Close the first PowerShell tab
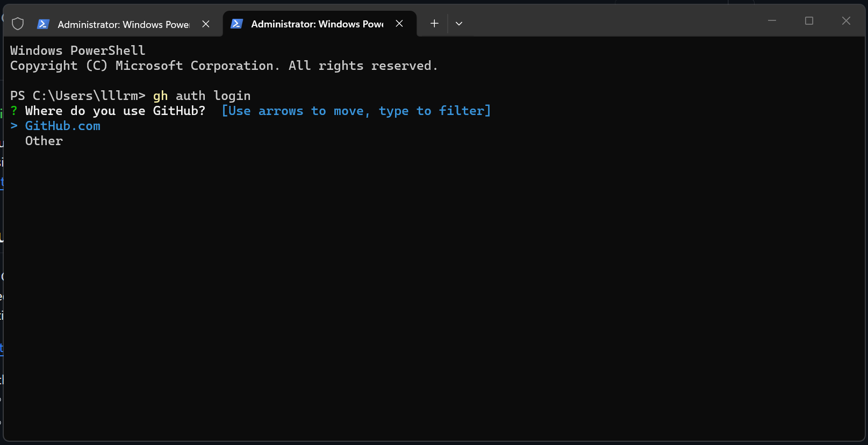The image size is (868, 445). coord(206,24)
